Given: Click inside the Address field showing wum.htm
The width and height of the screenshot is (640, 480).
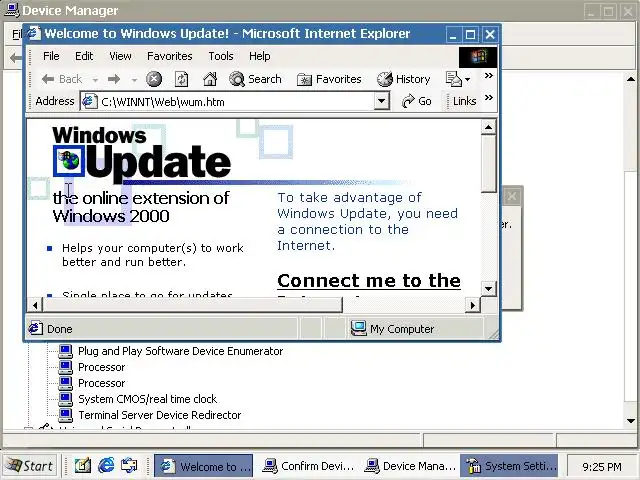Looking at the screenshot, I should pyautogui.click(x=235, y=101).
